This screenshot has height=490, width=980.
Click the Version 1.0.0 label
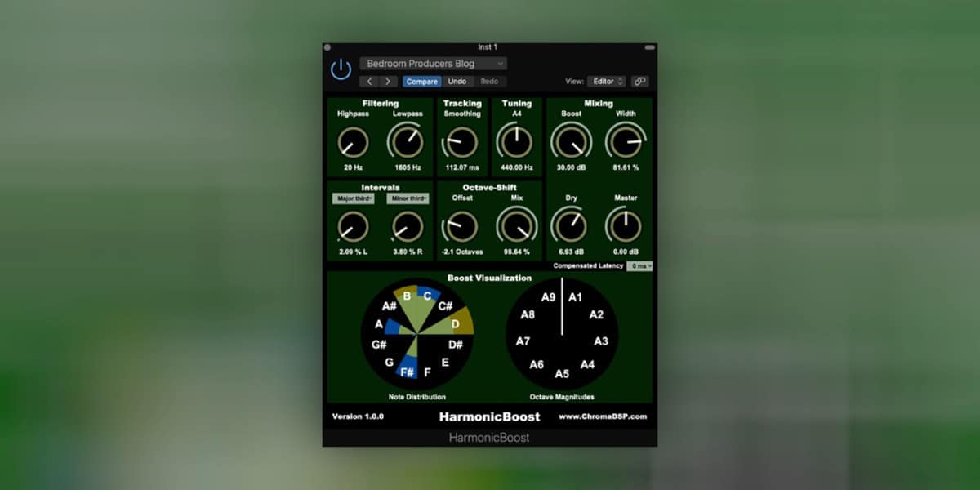pos(358,416)
